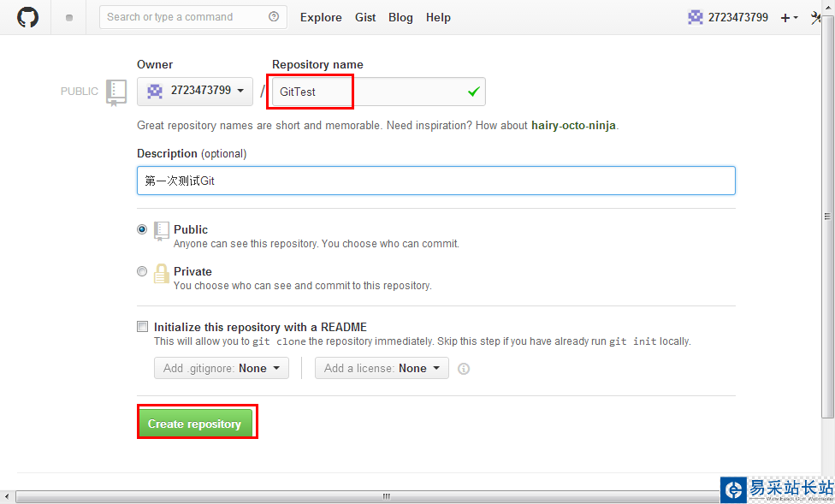Open the Help menu item

coord(438,18)
